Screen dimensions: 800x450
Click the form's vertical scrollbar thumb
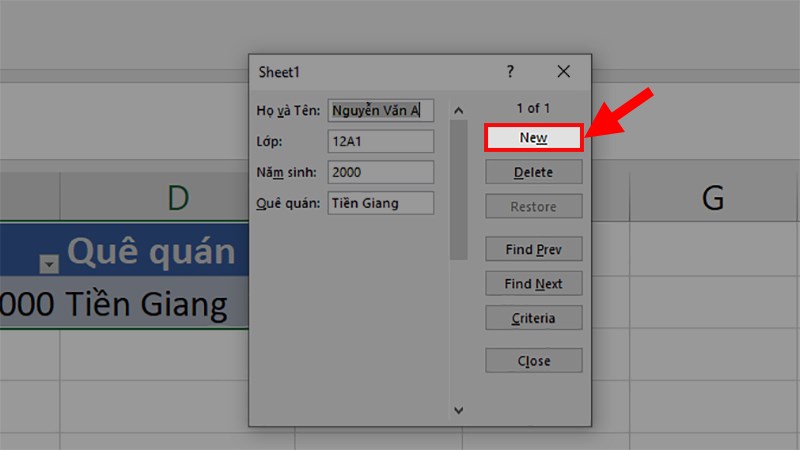tap(458, 190)
